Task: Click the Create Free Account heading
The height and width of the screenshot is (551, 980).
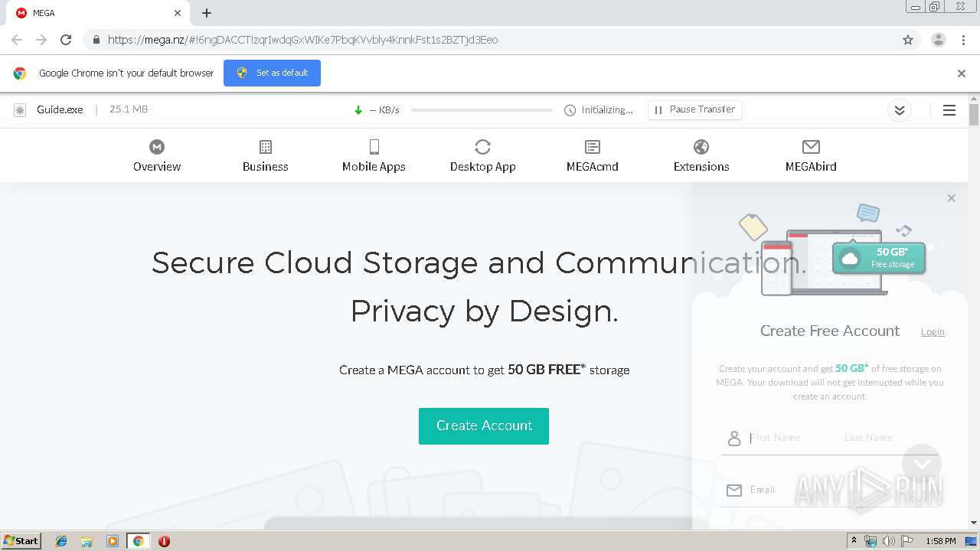Action: pos(830,331)
